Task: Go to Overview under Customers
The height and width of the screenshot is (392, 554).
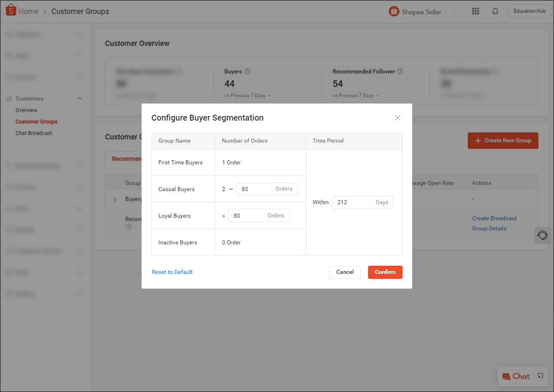Action: [x=27, y=110]
